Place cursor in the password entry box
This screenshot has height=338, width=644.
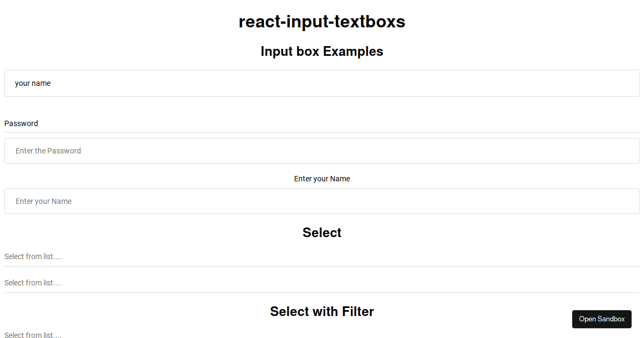(x=321, y=151)
